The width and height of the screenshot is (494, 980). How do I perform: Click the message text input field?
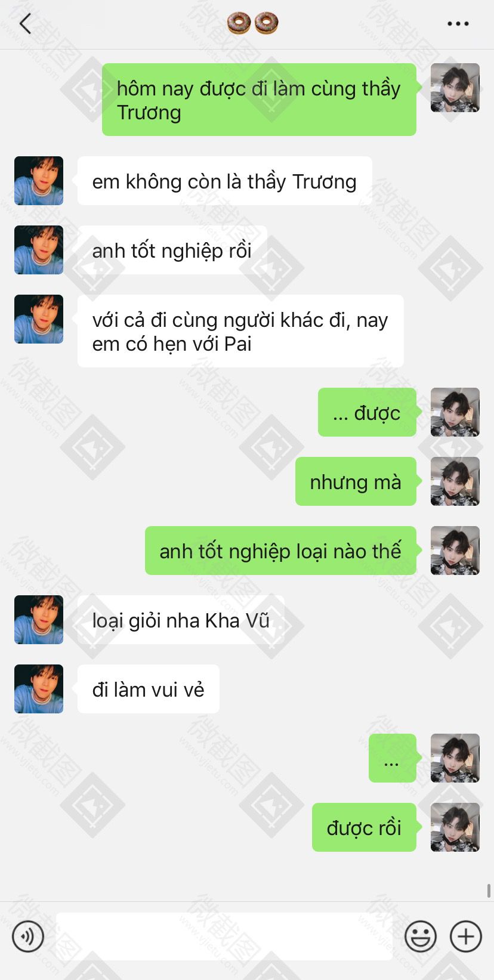[x=224, y=936]
